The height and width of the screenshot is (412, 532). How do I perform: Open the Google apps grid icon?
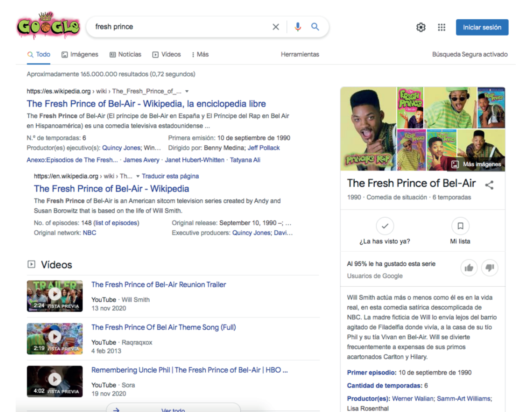(x=441, y=27)
